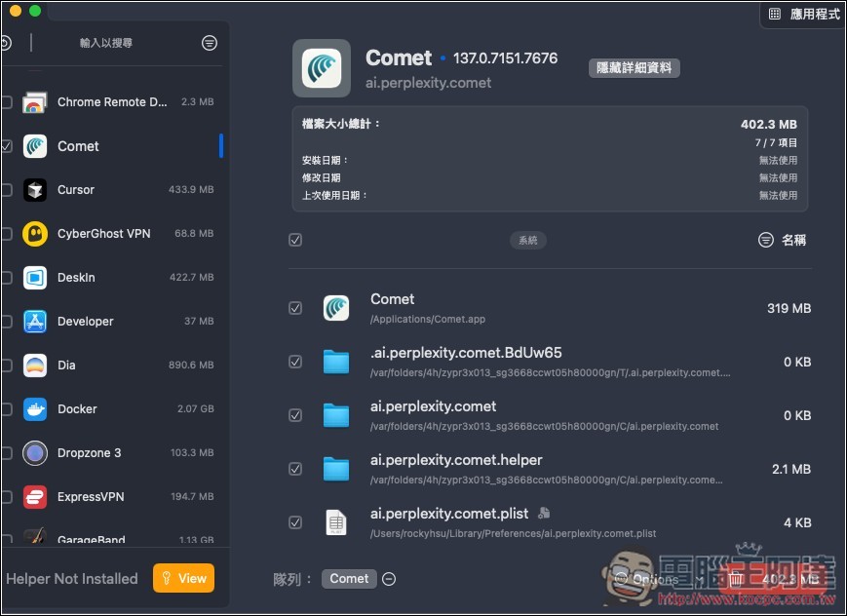Viewport: 847px width, 616px height.
Task: Click the Developer app icon
Action: tap(34, 322)
